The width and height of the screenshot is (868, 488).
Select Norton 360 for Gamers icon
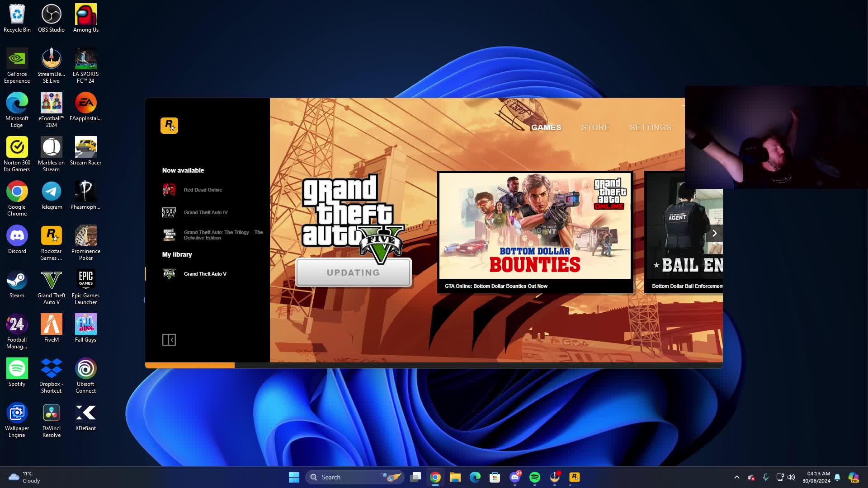[x=17, y=155]
